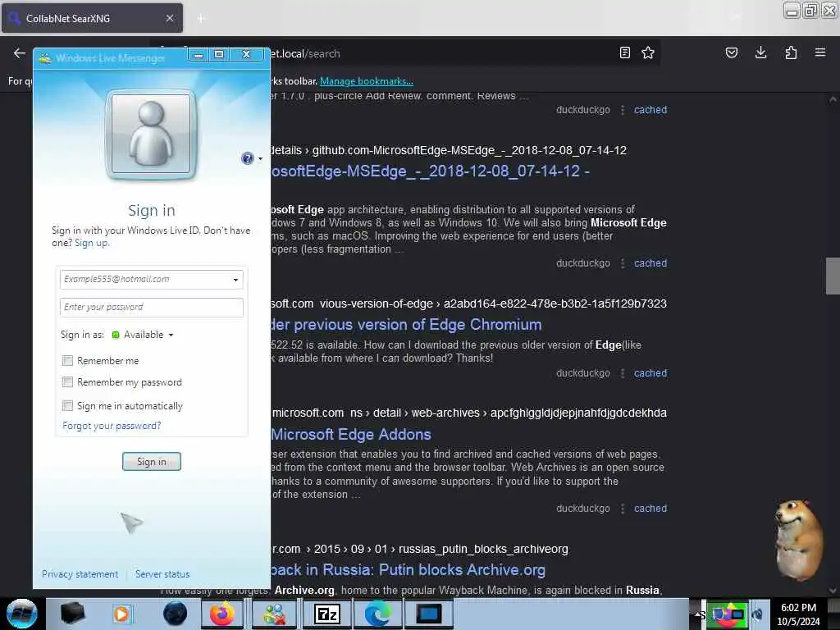840x630 pixels.
Task: Open the Putin blocks Archive.org result
Action: click(x=409, y=570)
